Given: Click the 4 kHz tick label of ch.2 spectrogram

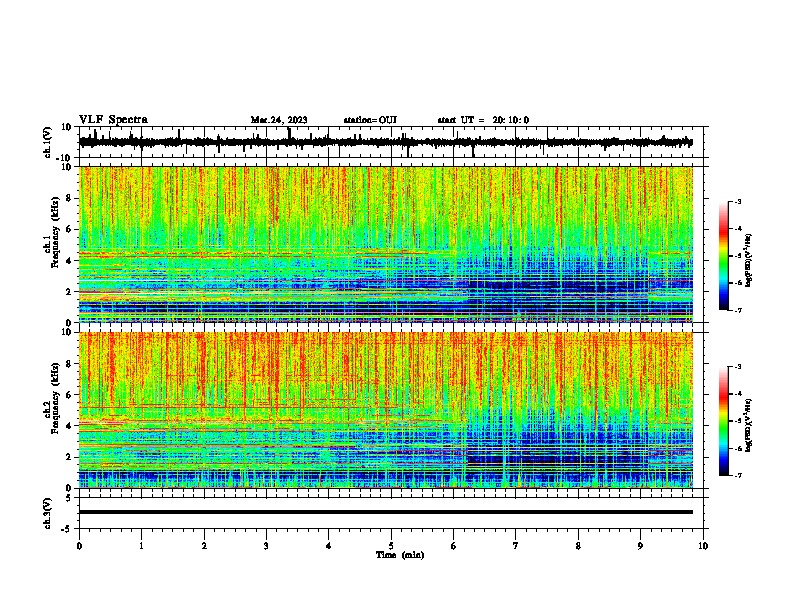Looking at the screenshot, I should pos(69,426).
